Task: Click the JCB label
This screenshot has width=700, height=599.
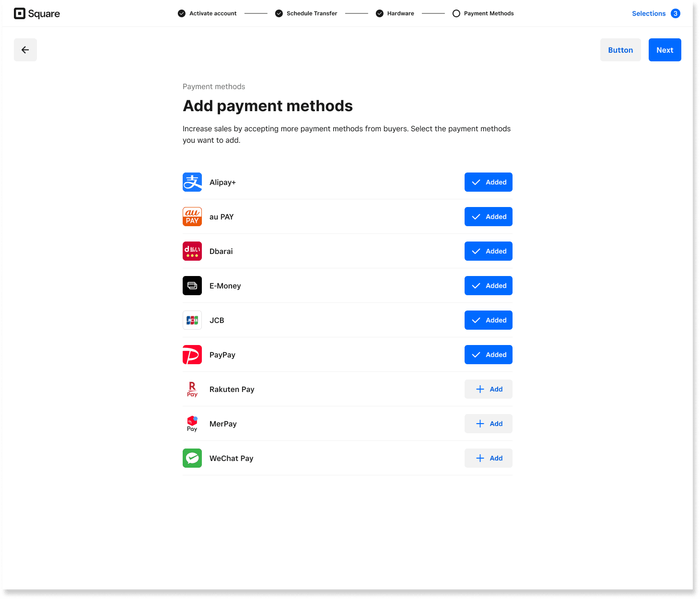Action: (217, 320)
